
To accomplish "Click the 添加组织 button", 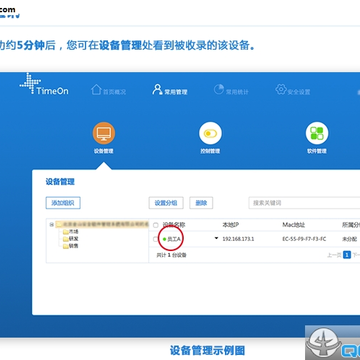I will (x=63, y=203).
